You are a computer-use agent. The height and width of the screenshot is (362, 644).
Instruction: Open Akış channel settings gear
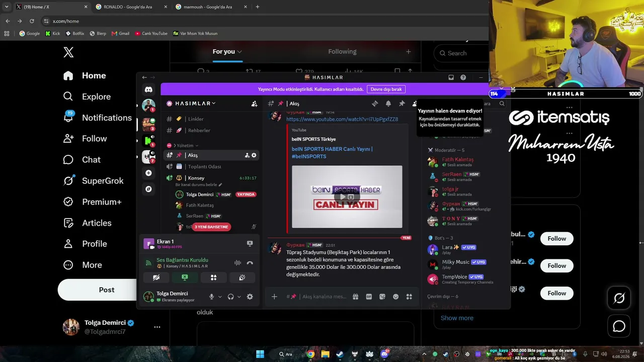[x=254, y=155]
